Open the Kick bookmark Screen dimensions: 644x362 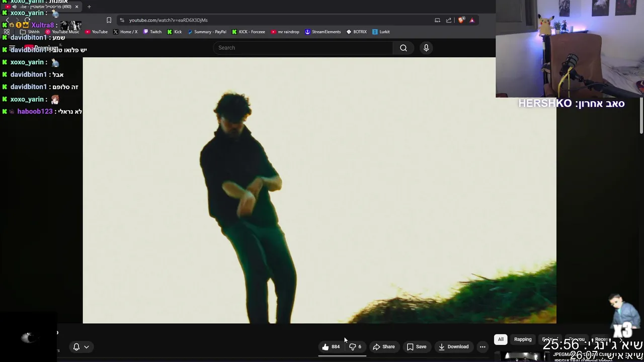click(x=175, y=32)
